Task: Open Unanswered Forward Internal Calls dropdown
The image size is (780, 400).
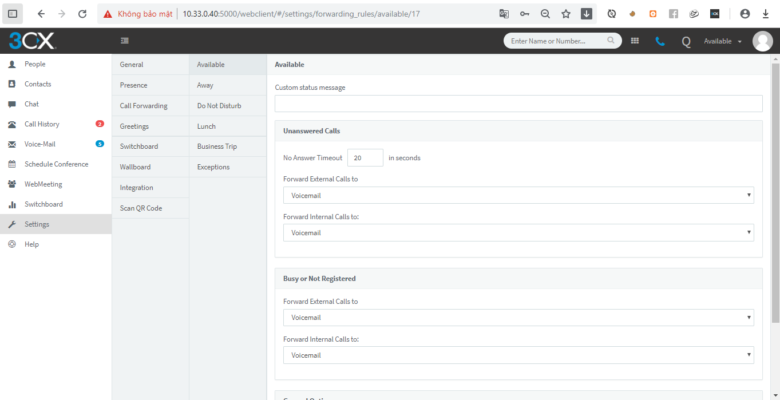Action: pos(517,233)
